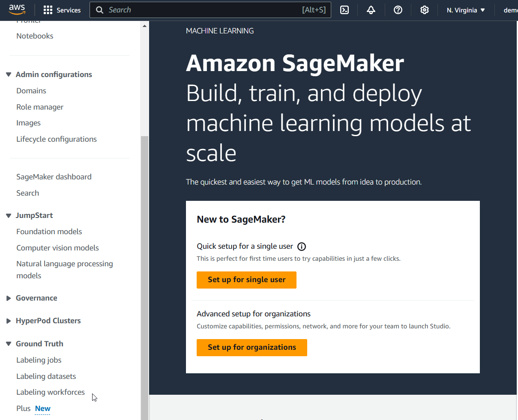
Task: Go to Domains
Action: (31, 91)
